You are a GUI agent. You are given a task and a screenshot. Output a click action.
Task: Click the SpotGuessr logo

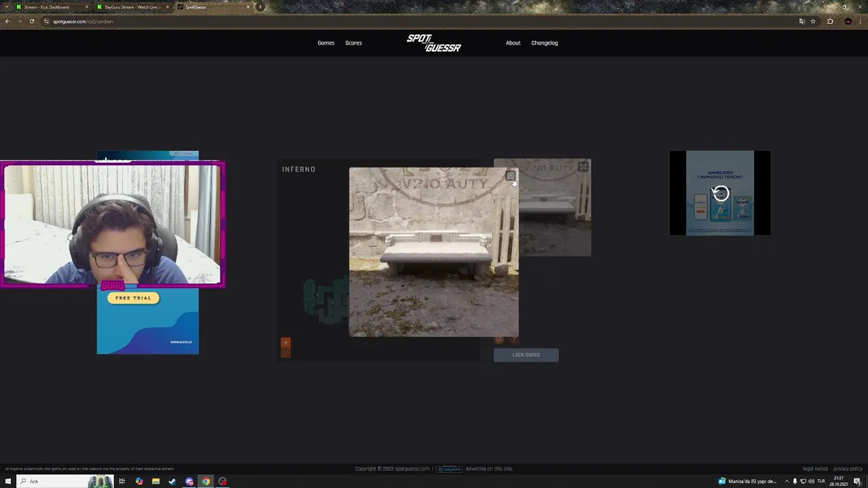coord(434,43)
